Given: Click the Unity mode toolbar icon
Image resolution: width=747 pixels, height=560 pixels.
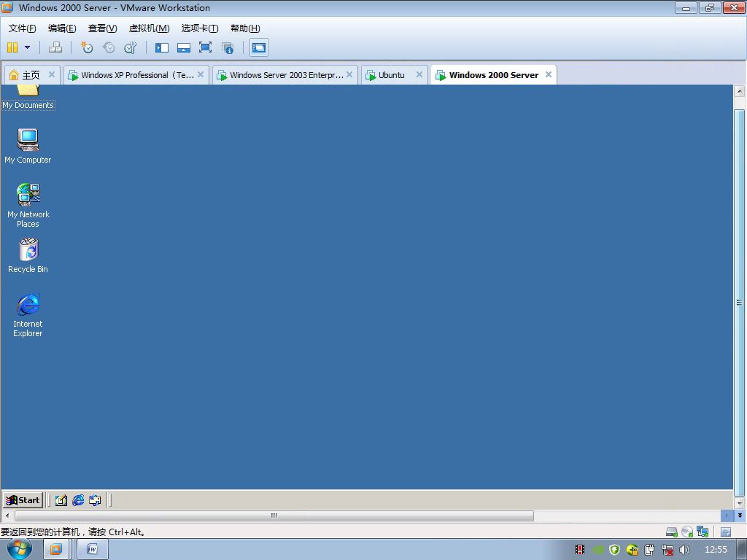Looking at the screenshot, I should [x=228, y=47].
